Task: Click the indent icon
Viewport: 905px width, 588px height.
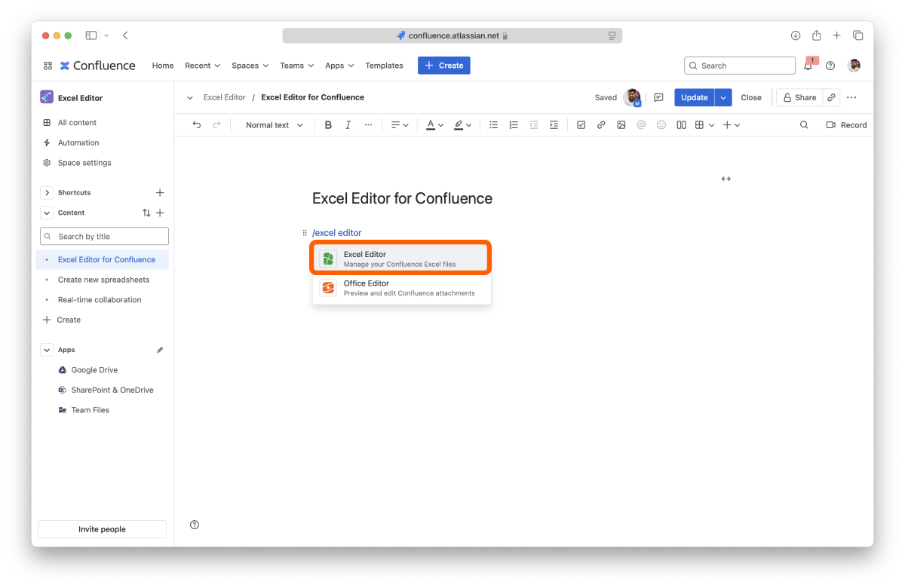Action: [x=554, y=125]
